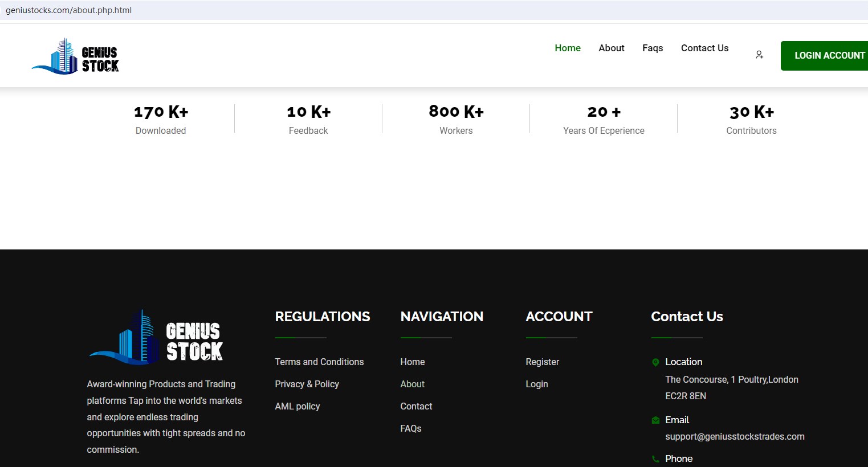Click the green location pin icon

click(x=655, y=362)
